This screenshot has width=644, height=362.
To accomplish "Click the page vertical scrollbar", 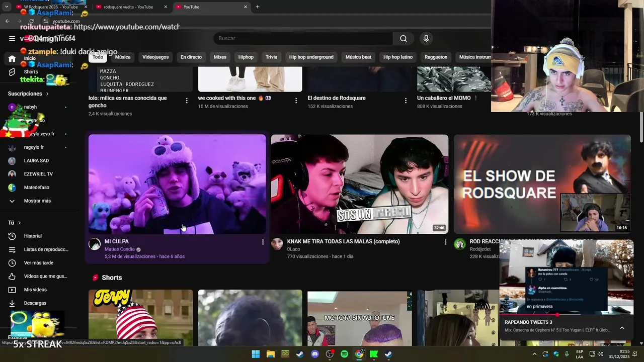I will click(641, 127).
